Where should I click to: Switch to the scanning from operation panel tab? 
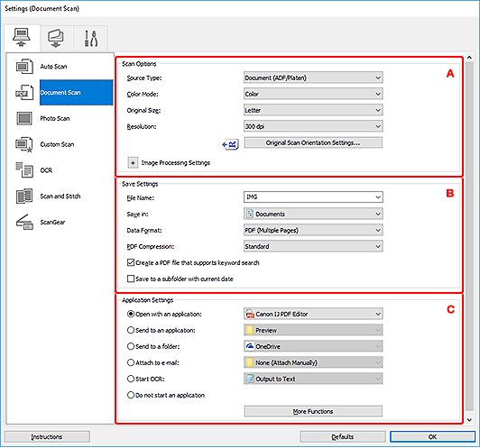56,38
